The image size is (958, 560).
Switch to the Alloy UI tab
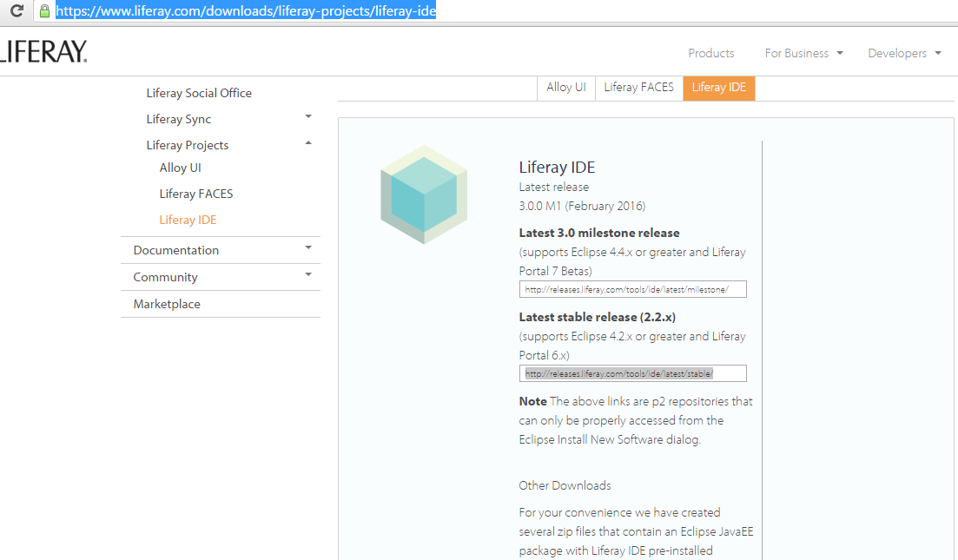click(566, 88)
